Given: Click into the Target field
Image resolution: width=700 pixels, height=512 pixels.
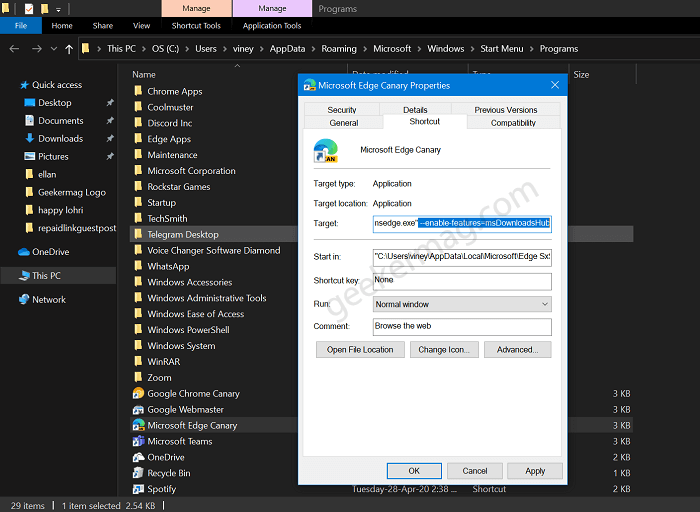Looking at the screenshot, I should tap(462, 223).
